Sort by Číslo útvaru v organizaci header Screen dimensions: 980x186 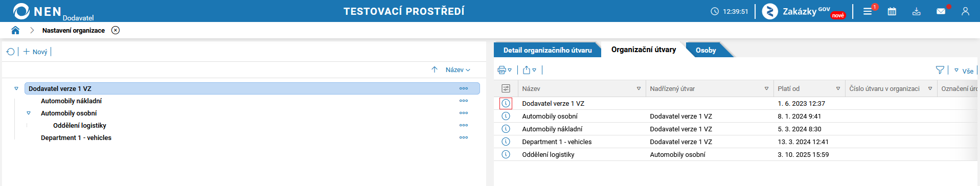coord(884,88)
